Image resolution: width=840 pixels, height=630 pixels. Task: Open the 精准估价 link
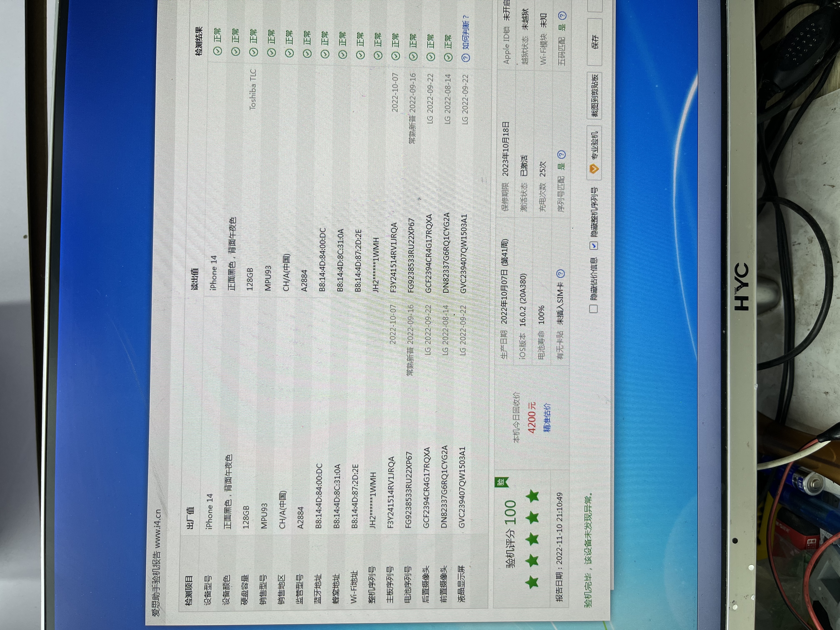tap(547, 417)
